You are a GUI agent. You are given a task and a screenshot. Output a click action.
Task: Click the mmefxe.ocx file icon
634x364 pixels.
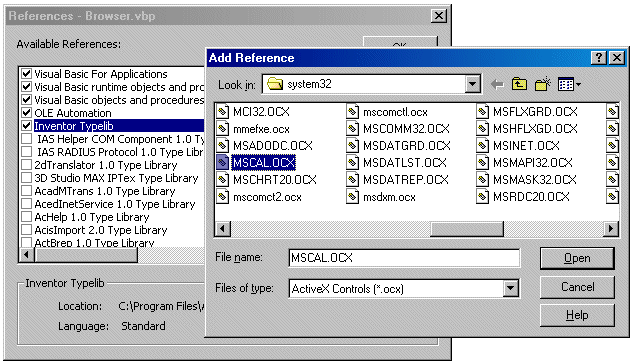[x=222, y=129]
